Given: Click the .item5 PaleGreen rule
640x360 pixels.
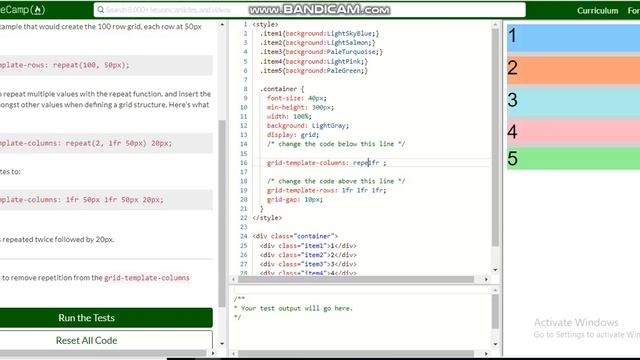Looking at the screenshot, I should tap(313, 71).
